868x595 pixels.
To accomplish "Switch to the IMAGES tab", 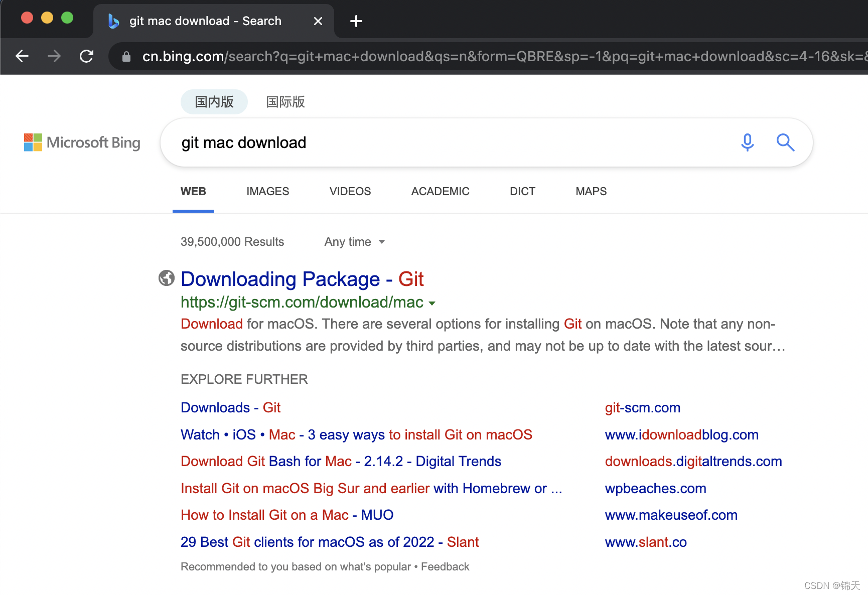I will (268, 191).
